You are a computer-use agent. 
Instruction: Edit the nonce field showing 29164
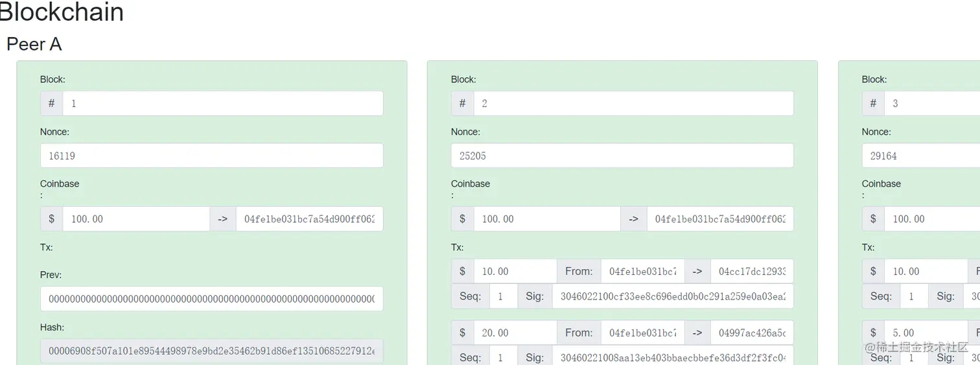tap(921, 156)
